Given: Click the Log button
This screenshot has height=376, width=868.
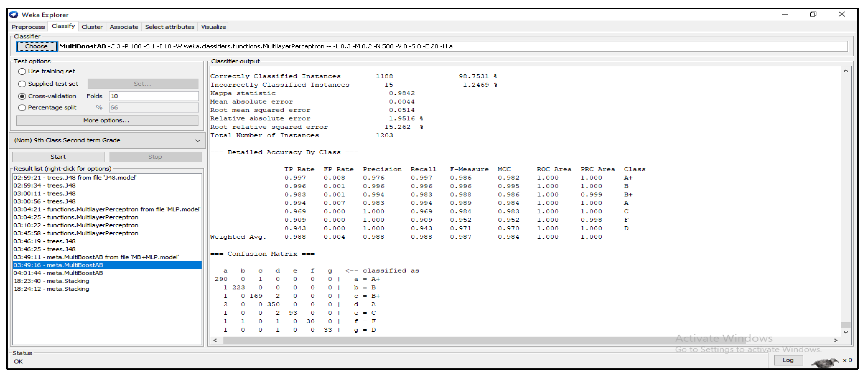Looking at the screenshot, I should tap(788, 360).
